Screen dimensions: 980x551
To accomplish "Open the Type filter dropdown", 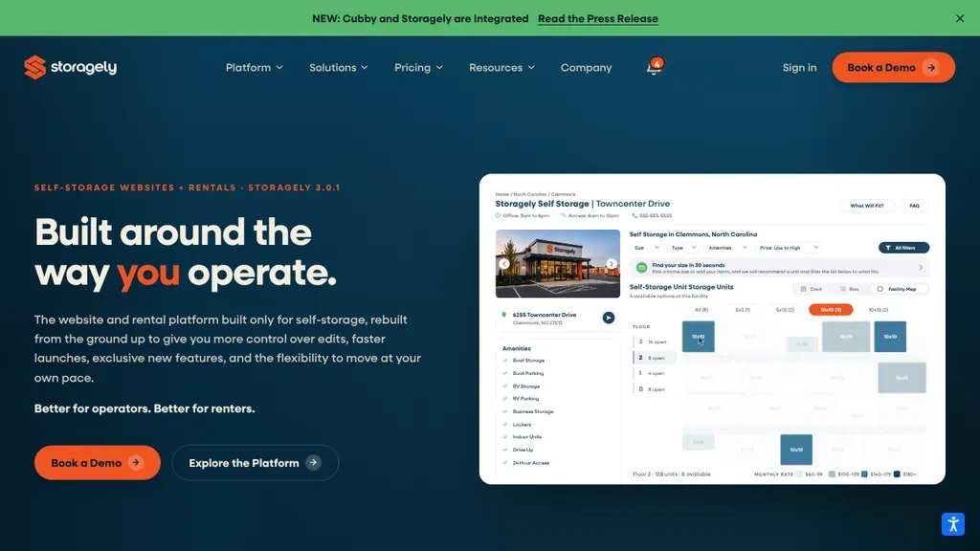I will (x=683, y=248).
